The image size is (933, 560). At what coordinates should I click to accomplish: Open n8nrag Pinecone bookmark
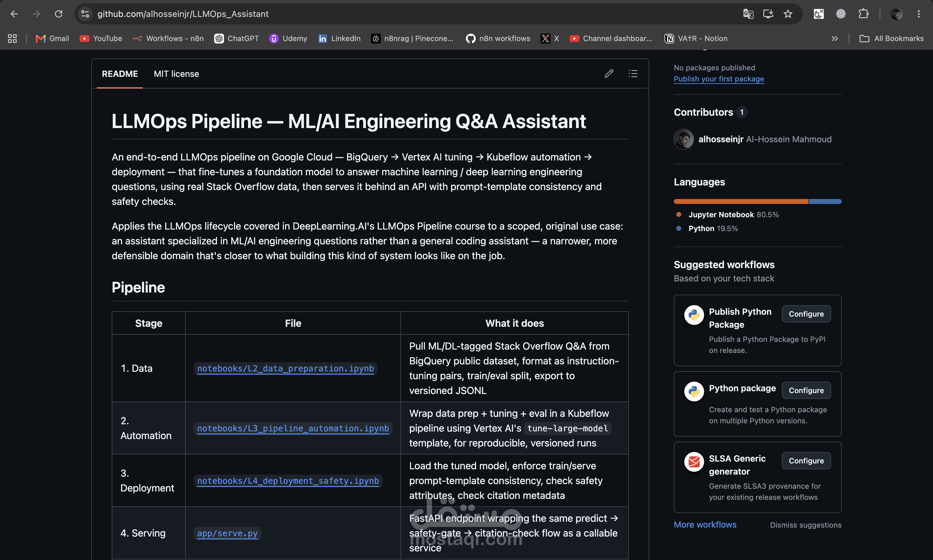(413, 39)
